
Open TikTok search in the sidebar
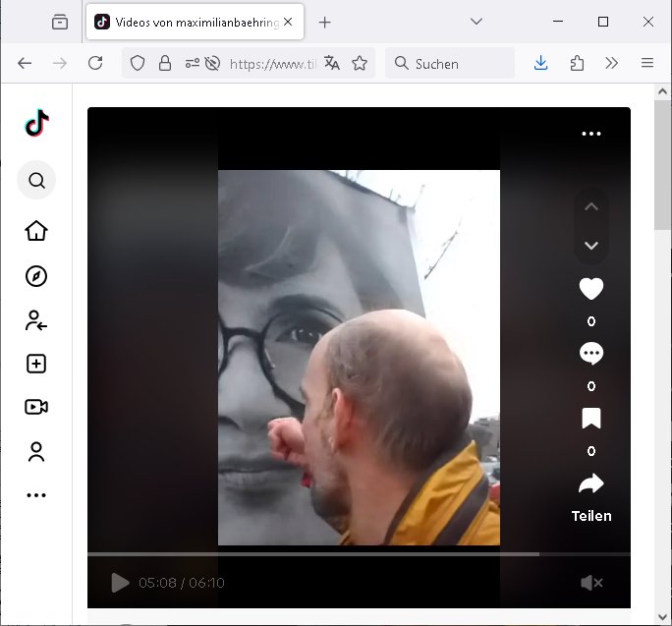pyautogui.click(x=36, y=181)
